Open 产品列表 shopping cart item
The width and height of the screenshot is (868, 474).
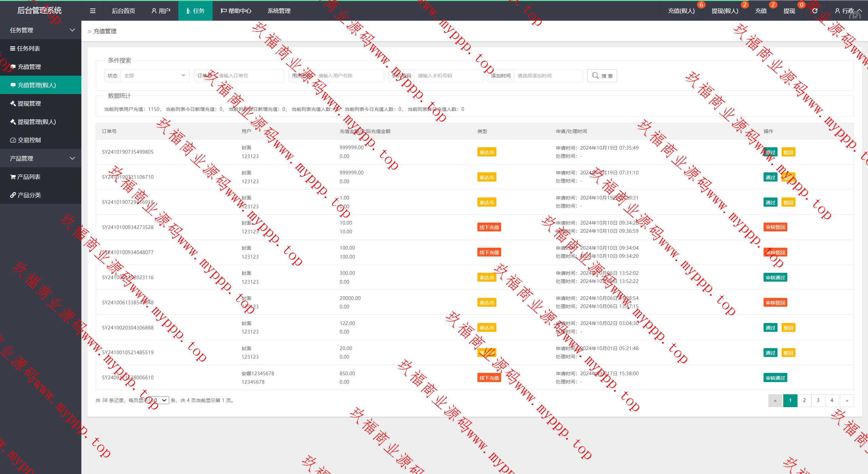[x=28, y=177]
